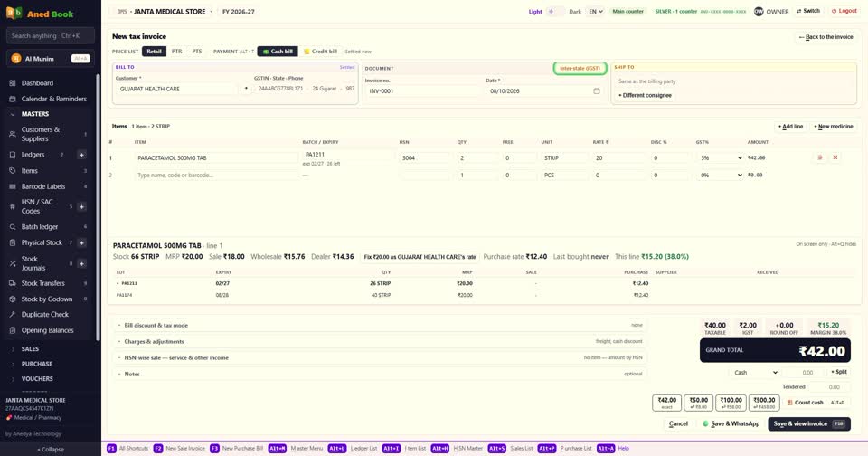This screenshot has width=868, height=456.
Task: Expand the Notes section
Action: (x=380, y=374)
